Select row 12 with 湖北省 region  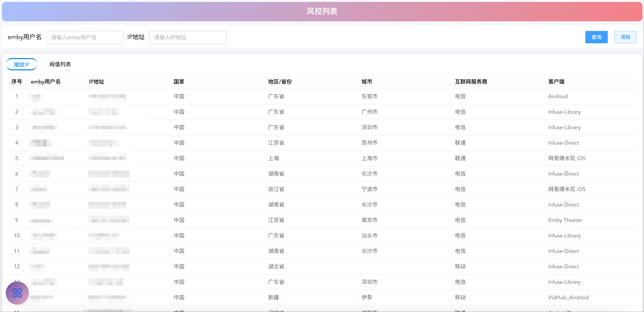click(x=276, y=266)
